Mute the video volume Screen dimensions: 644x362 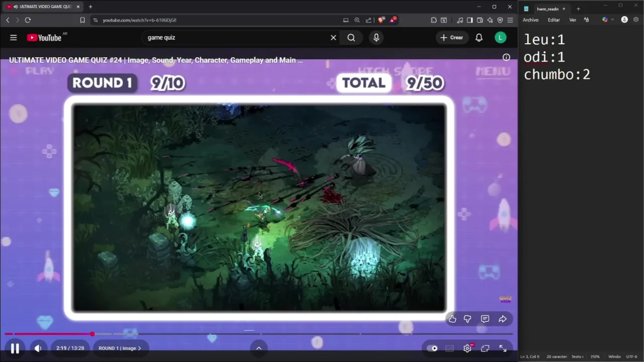click(x=38, y=348)
